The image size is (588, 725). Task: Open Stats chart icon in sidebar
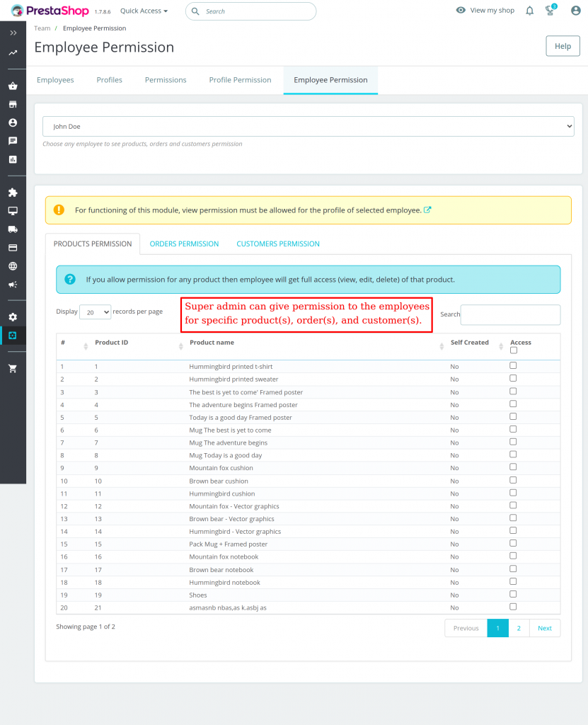click(13, 159)
